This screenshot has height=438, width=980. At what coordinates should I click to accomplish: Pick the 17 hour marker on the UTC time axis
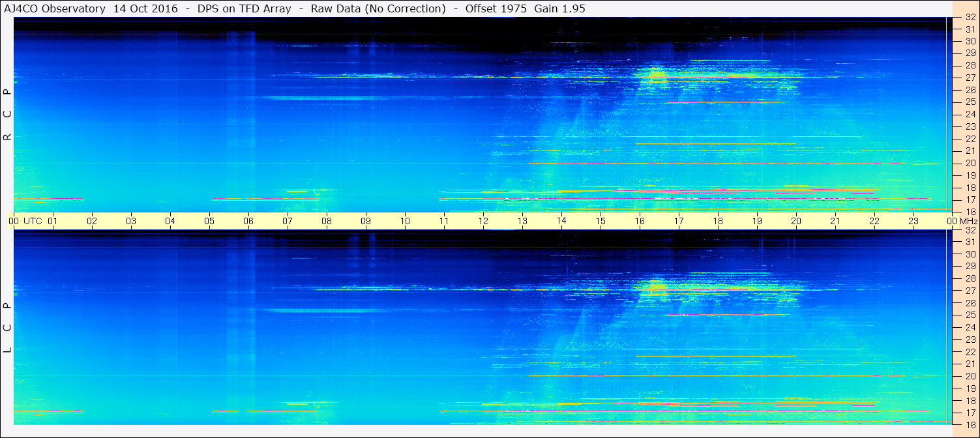pyautogui.click(x=679, y=221)
